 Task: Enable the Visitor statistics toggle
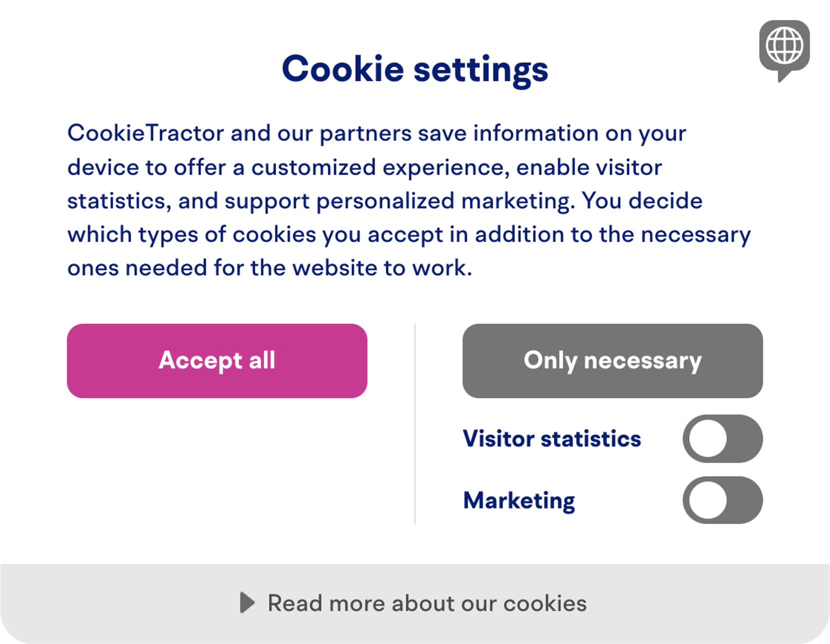722,438
